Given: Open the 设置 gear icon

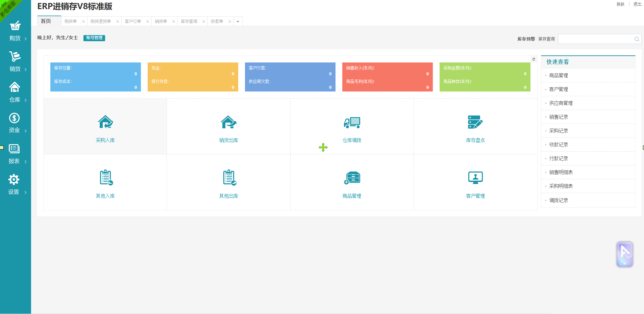Looking at the screenshot, I should click(x=14, y=179).
